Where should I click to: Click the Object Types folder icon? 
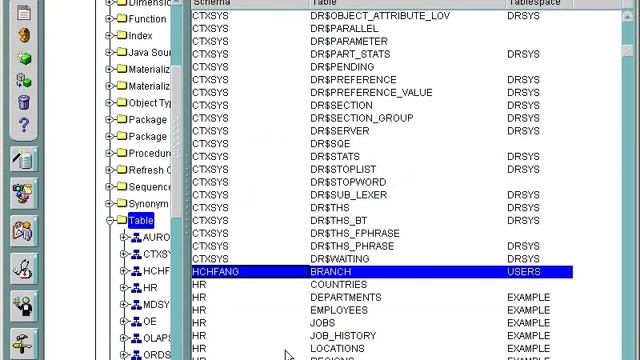click(122, 102)
